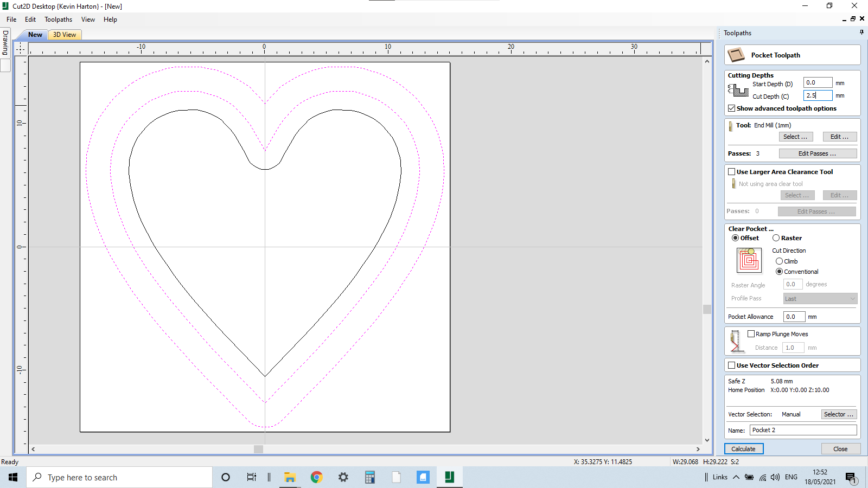Open Cortana from the taskbar circle
The width and height of the screenshot is (868, 488).
(x=226, y=477)
